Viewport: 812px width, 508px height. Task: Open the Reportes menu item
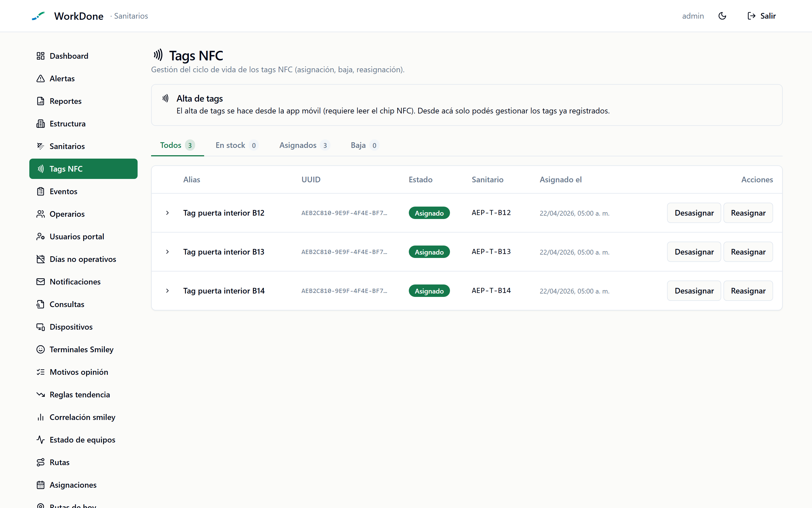pyautogui.click(x=83, y=101)
